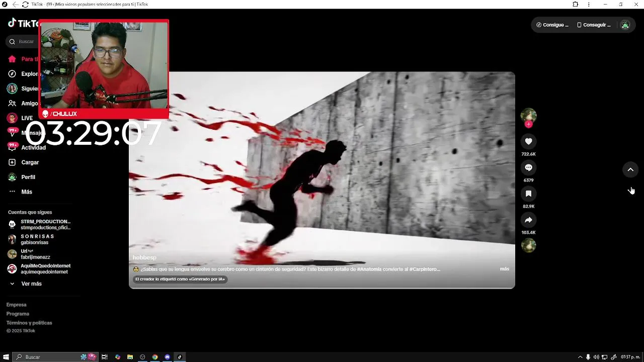Expand followed accounts with Ver más
Viewport: 644px width, 362px height.
26,284
